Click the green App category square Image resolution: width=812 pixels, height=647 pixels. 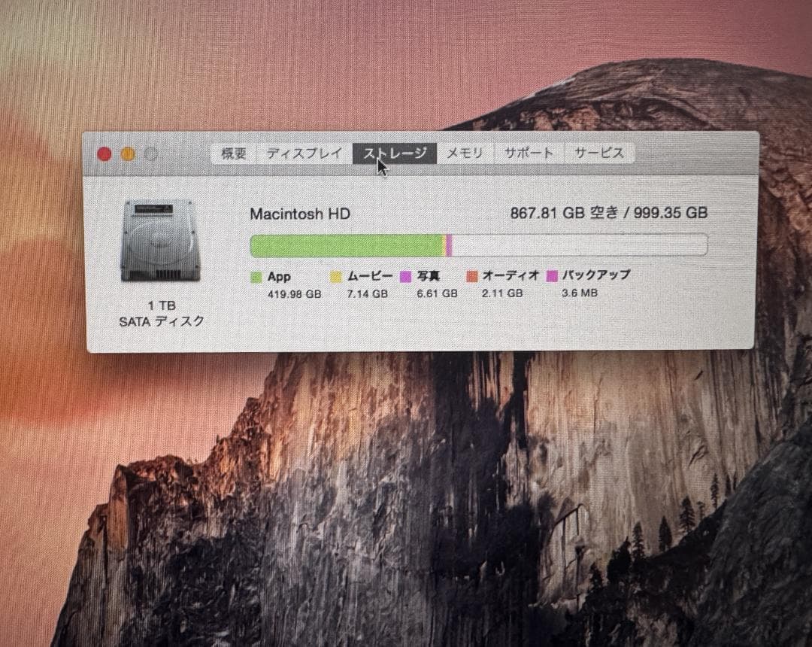point(257,276)
